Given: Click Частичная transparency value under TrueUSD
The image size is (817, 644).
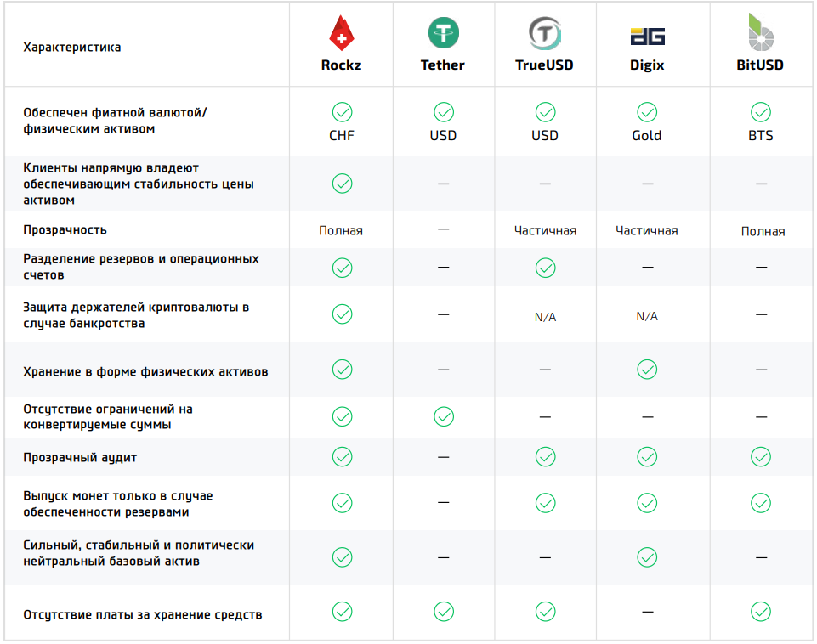Looking at the screenshot, I should coord(545,230).
